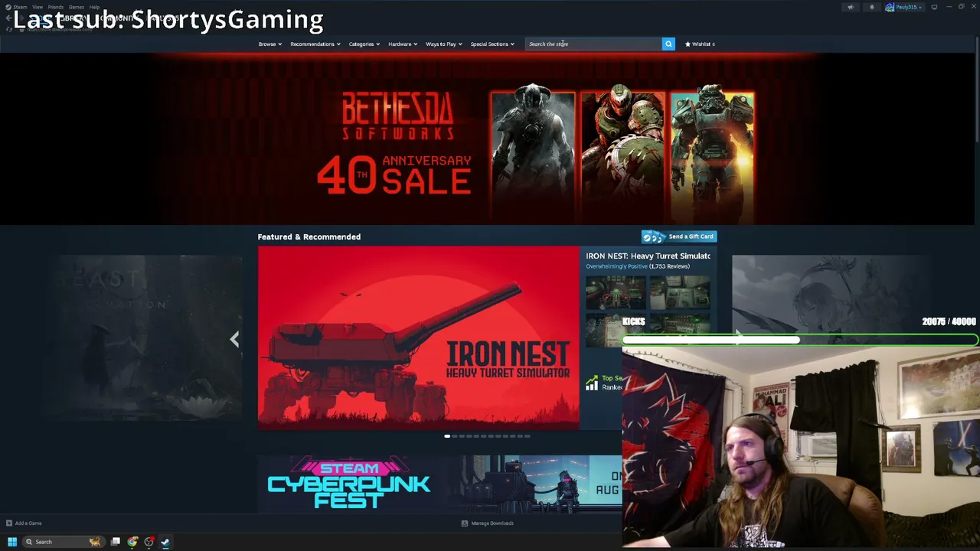Open first IRON NEST screenshot thumbnail

616,292
